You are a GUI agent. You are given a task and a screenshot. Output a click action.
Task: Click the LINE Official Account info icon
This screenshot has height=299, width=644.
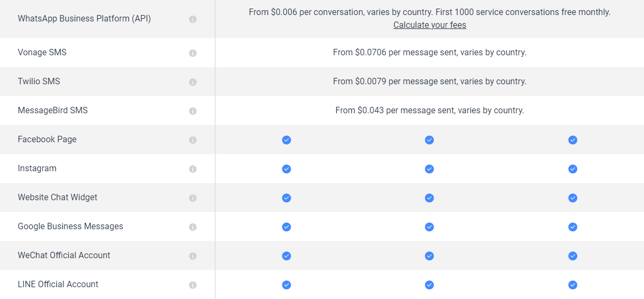tap(193, 285)
